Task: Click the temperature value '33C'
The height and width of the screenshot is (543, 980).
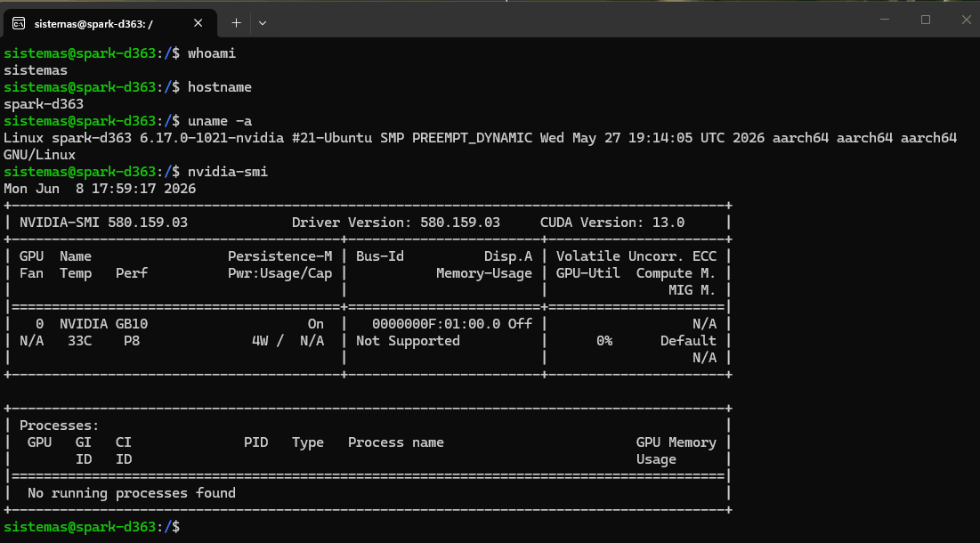Action: pyautogui.click(x=79, y=341)
